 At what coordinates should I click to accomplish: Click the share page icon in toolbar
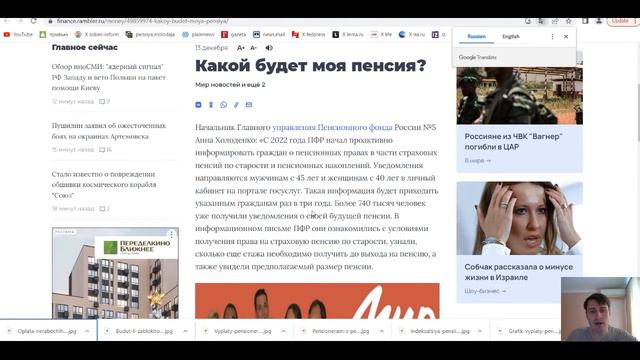555,21
